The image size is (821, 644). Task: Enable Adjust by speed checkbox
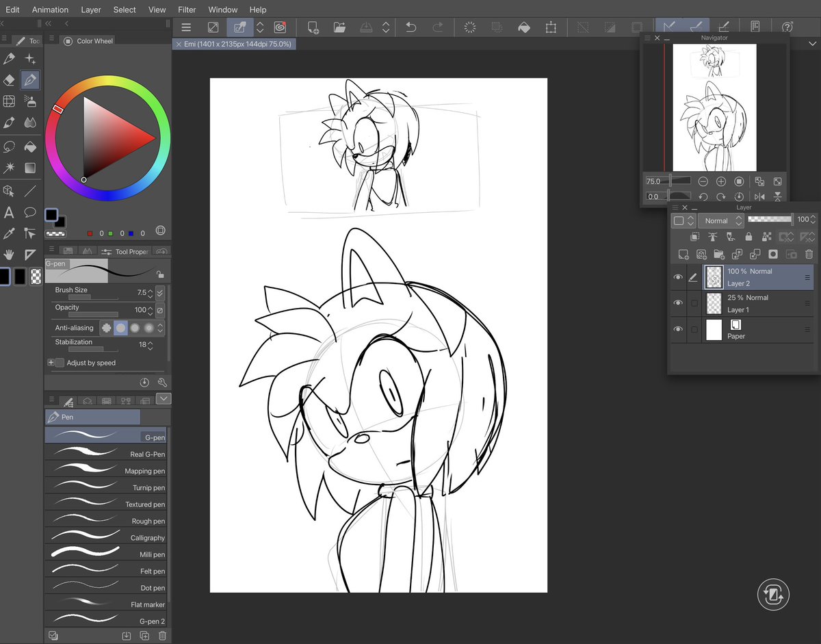coord(60,363)
